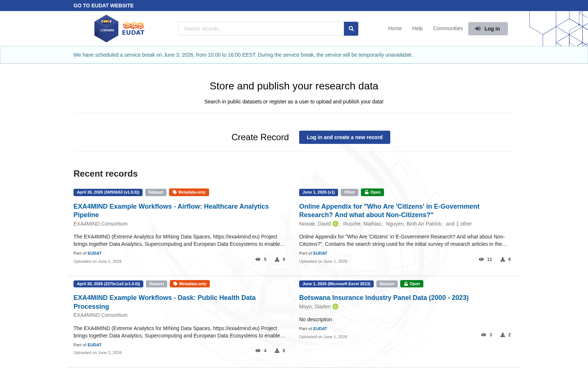This screenshot has width=588, height=368.
Task: Click author Nguyen, Binh An Patrick
Action: pyautogui.click(x=414, y=224)
